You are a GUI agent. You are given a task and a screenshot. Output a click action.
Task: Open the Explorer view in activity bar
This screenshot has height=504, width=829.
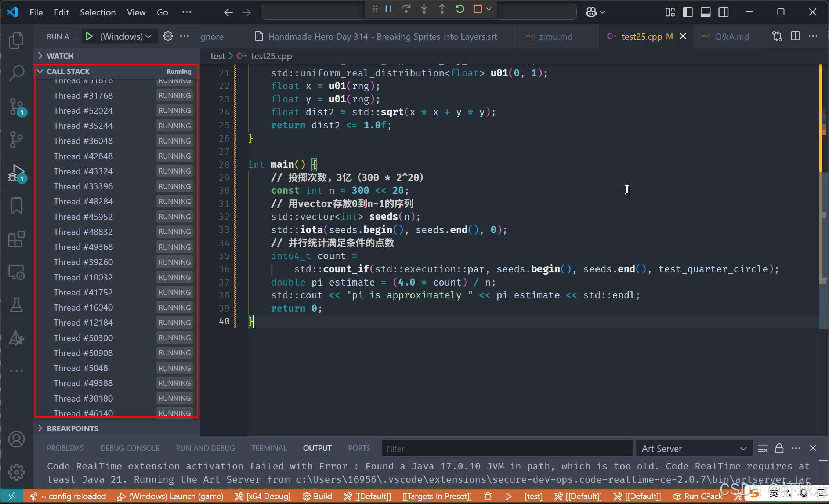pos(16,40)
